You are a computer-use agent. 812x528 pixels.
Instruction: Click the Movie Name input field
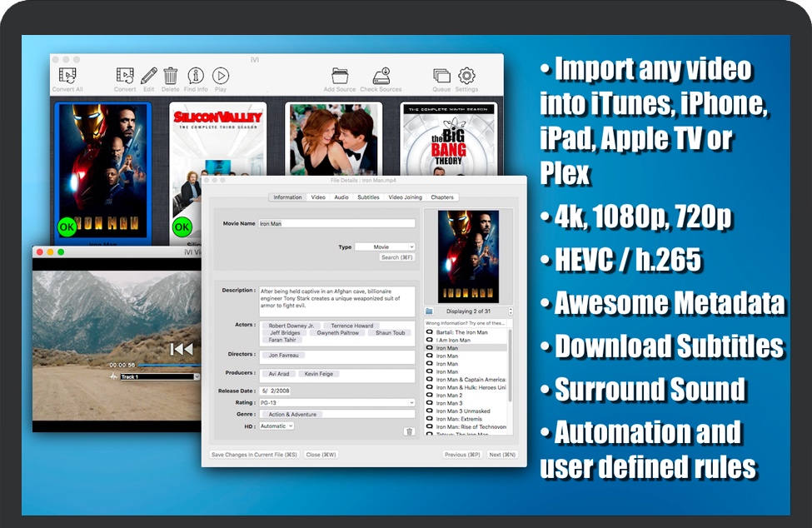tap(336, 223)
